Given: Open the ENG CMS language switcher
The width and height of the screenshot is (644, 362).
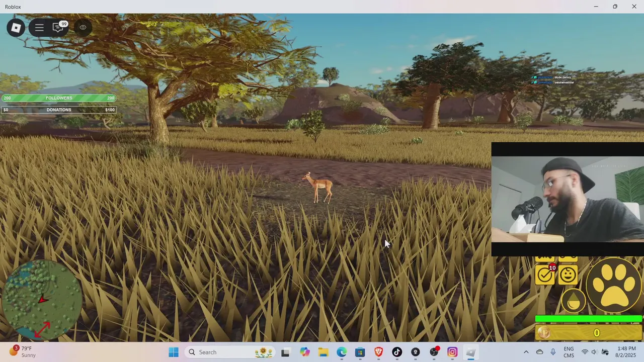Looking at the screenshot, I should [569, 352].
